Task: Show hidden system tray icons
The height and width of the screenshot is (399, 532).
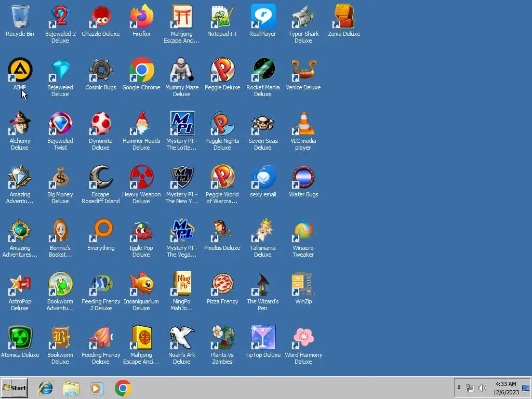Action: (x=459, y=388)
